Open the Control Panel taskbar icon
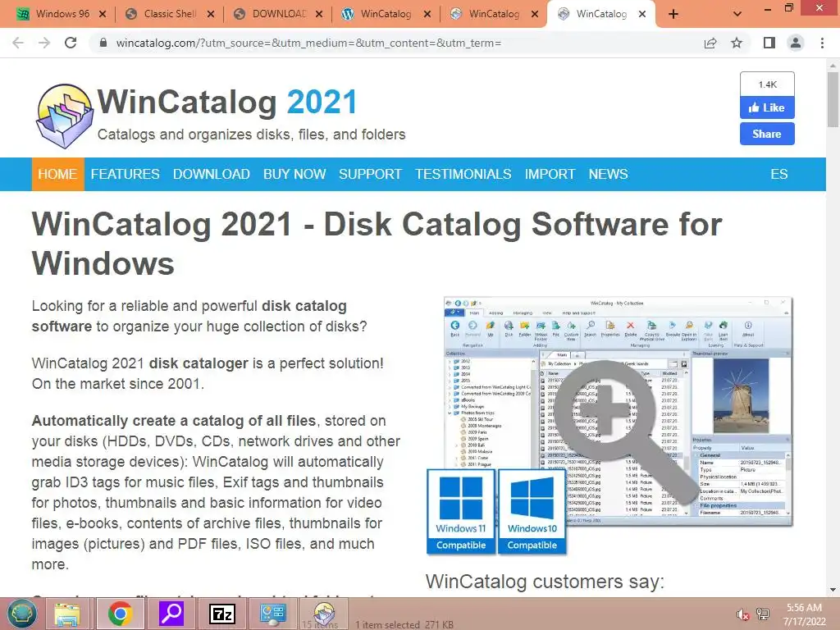This screenshot has height=630, width=840. [273, 614]
